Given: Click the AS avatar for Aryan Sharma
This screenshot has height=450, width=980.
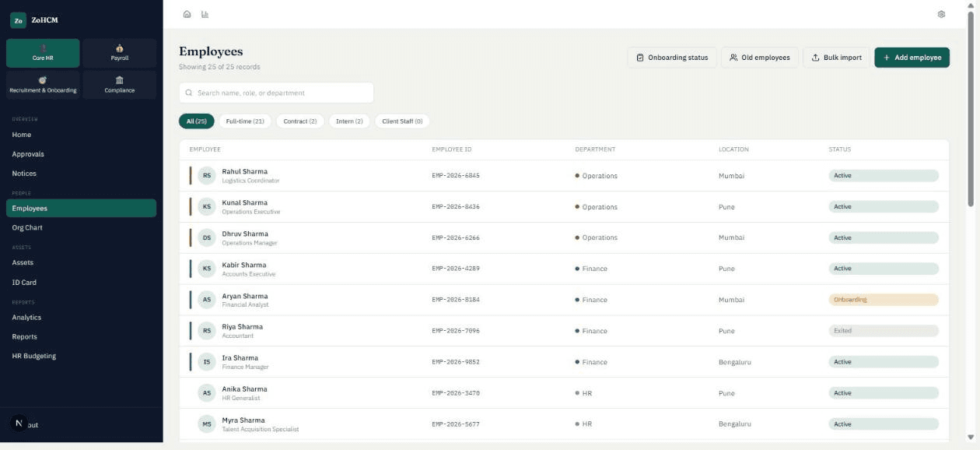Looking at the screenshot, I should point(207,300).
